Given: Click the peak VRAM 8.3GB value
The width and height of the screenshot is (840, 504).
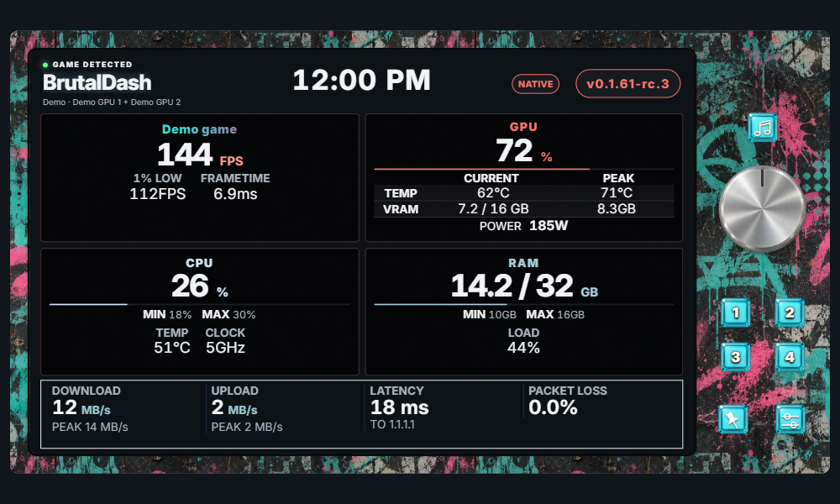Looking at the screenshot, I should (x=617, y=209).
